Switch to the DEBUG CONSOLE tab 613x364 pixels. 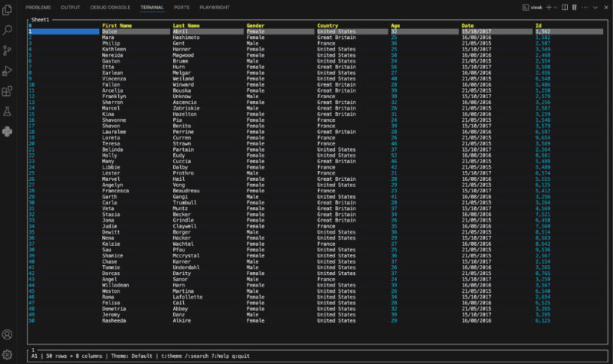coord(110,8)
